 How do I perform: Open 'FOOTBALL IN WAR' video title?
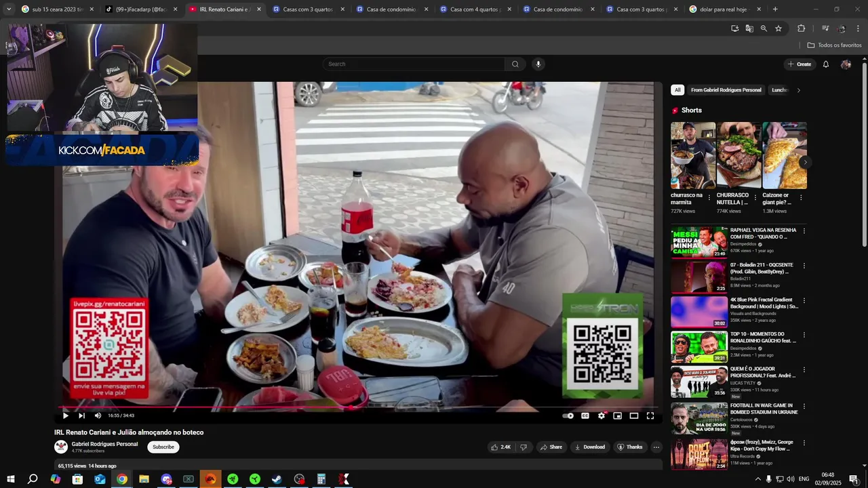tap(764, 409)
